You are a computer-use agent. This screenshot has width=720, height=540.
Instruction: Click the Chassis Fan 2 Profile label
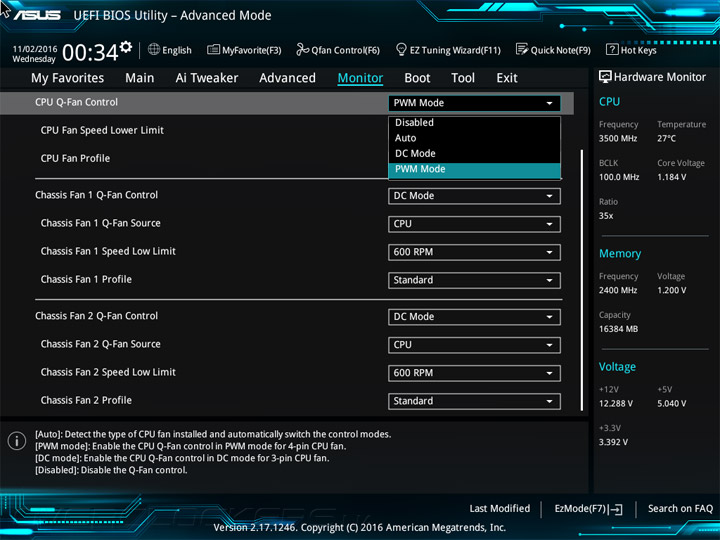point(86,400)
